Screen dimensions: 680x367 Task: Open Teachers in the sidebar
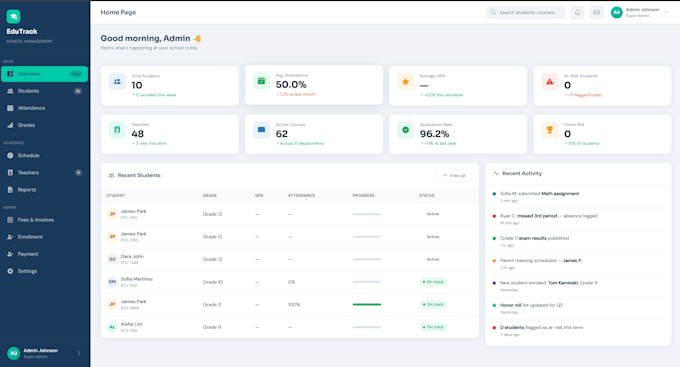(44, 173)
